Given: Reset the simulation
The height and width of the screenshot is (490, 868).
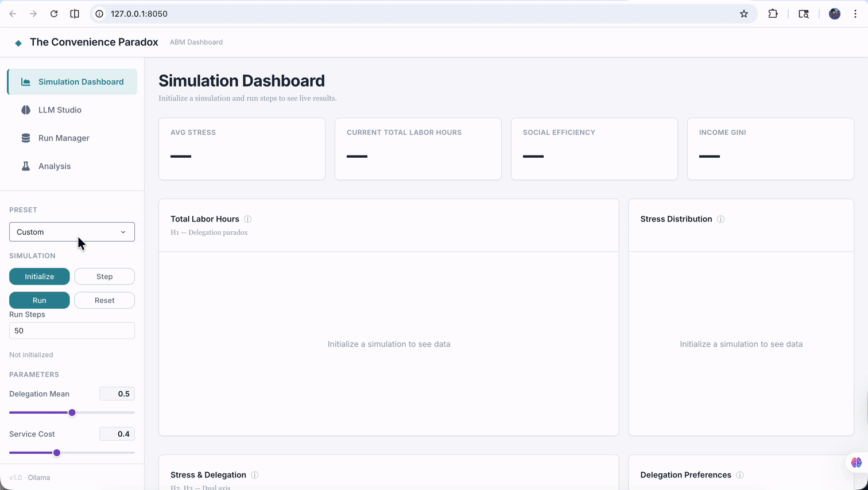Looking at the screenshot, I should click(104, 300).
